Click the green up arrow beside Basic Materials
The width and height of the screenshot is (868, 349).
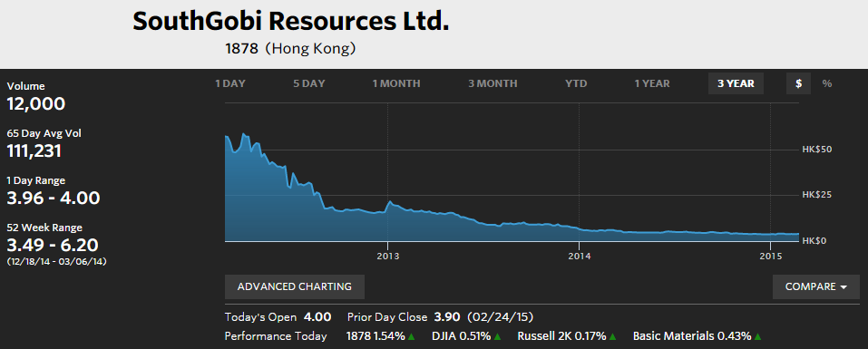click(x=758, y=336)
